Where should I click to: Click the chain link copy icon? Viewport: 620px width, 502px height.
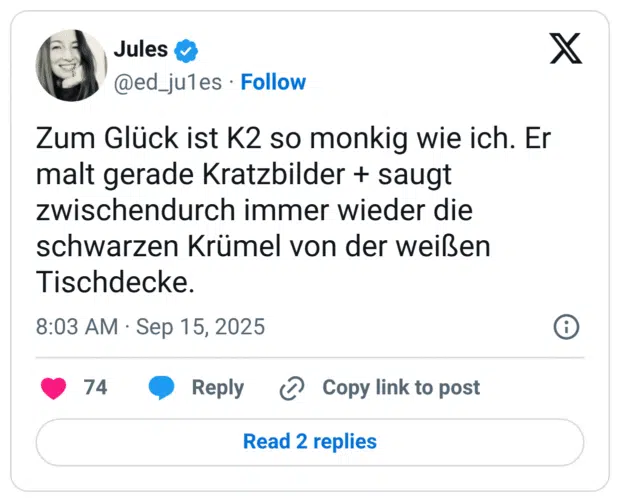click(x=292, y=388)
